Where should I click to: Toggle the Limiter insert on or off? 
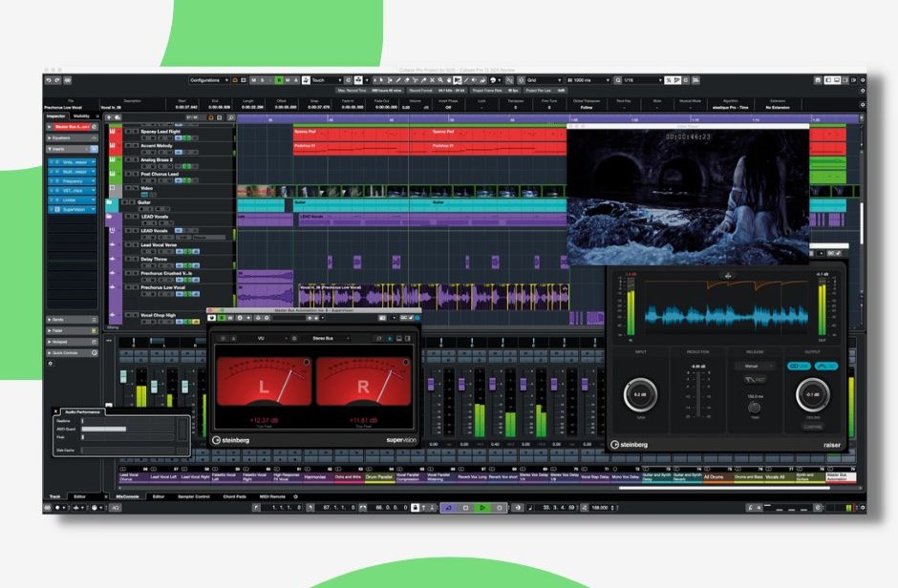pyautogui.click(x=52, y=199)
